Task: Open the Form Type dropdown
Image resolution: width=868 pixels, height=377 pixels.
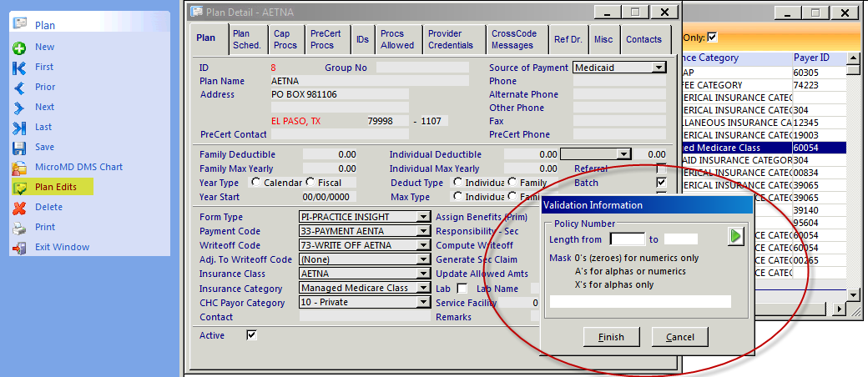Action: tap(423, 217)
